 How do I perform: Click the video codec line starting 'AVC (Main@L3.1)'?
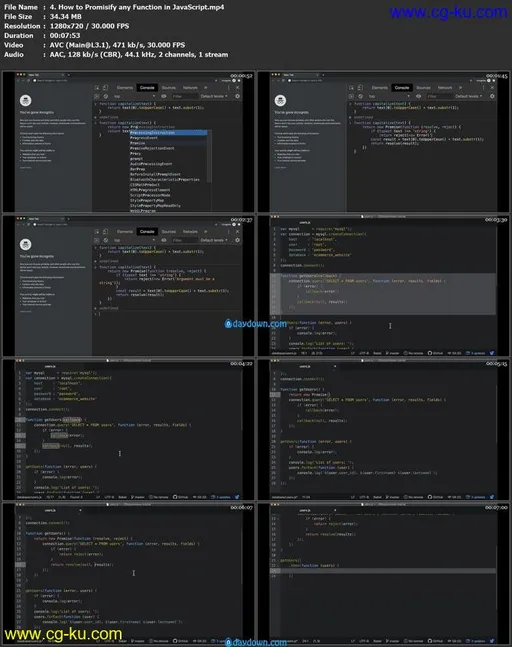click(x=117, y=45)
